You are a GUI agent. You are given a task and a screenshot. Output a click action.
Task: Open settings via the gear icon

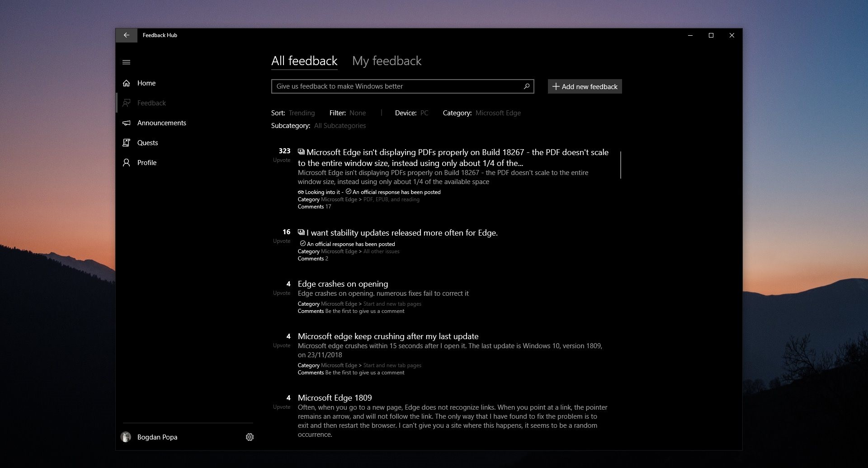(250, 437)
